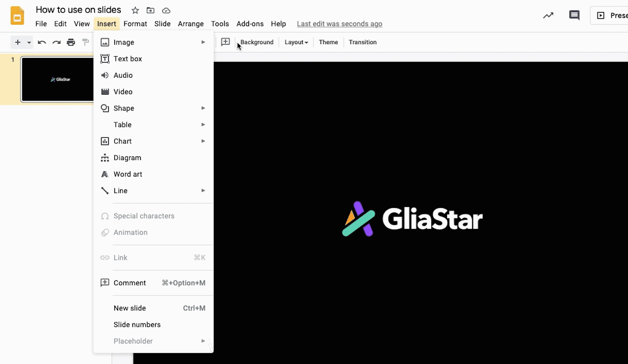Select New slide menu entry
The image size is (628, 364).
click(154, 308)
